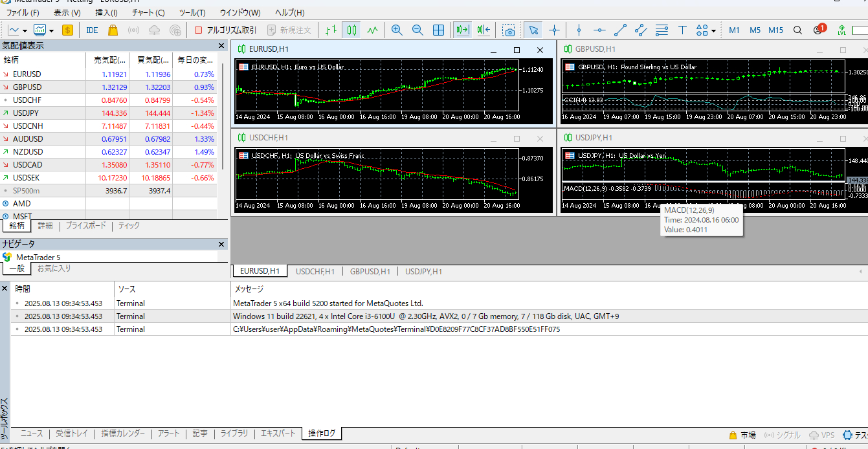Select the text label tool

click(682, 30)
